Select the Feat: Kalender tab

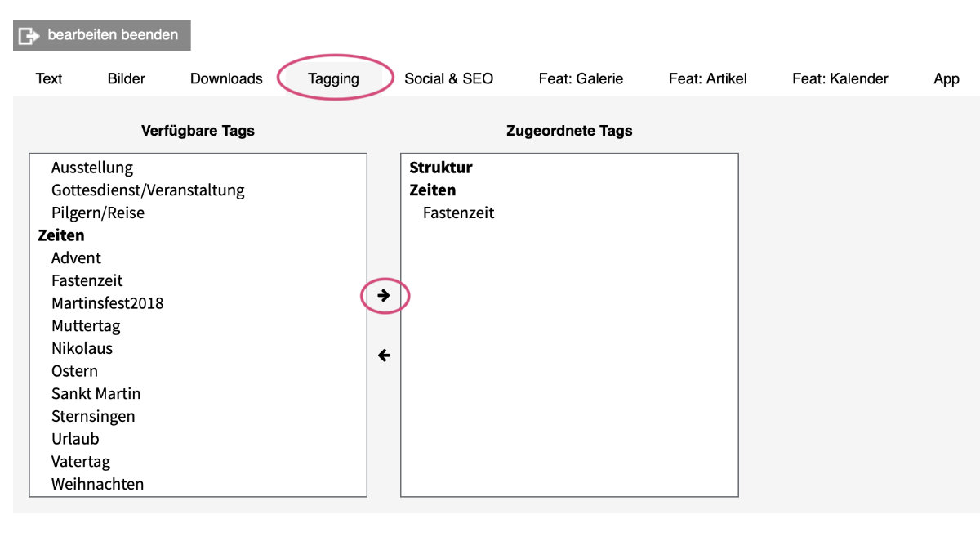(x=840, y=78)
